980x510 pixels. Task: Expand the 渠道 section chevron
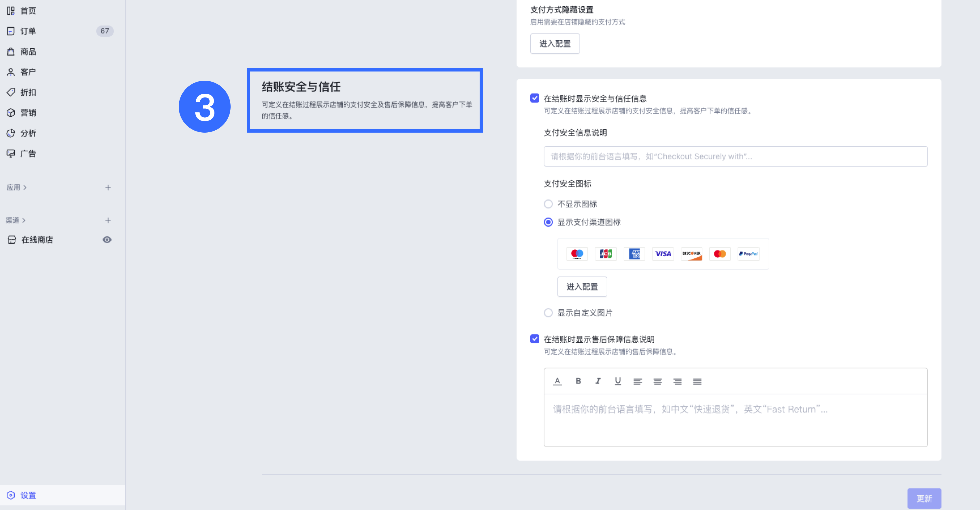(24, 220)
